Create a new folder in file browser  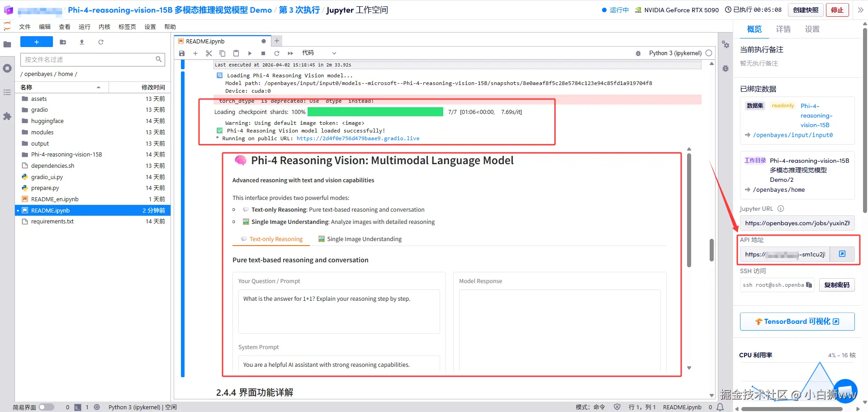[x=63, y=42]
